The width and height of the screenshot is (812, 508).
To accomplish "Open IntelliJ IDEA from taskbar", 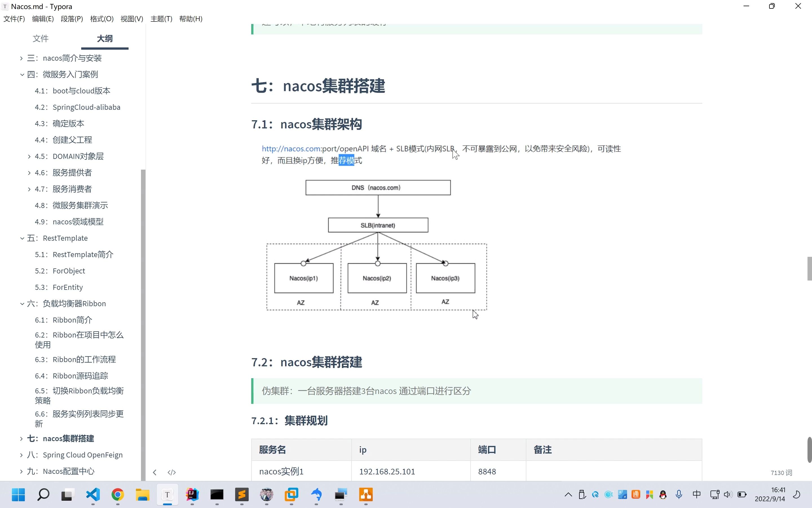I will click(192, 494).
